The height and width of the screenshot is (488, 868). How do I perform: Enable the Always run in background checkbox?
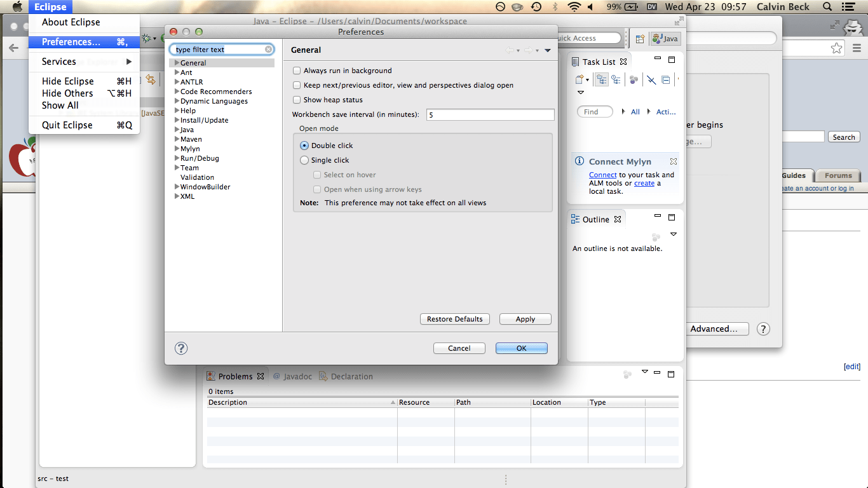point(296,71)
